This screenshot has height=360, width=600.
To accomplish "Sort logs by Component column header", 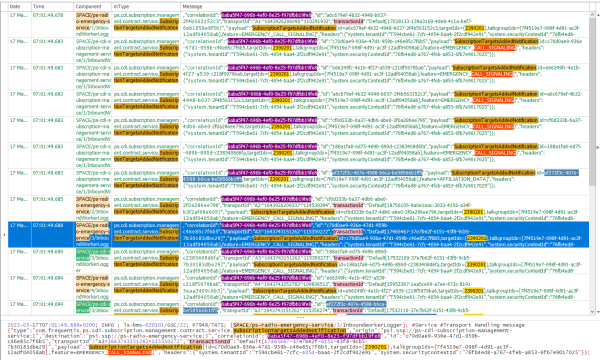I will pyautogui.click(x=93, y=7).
